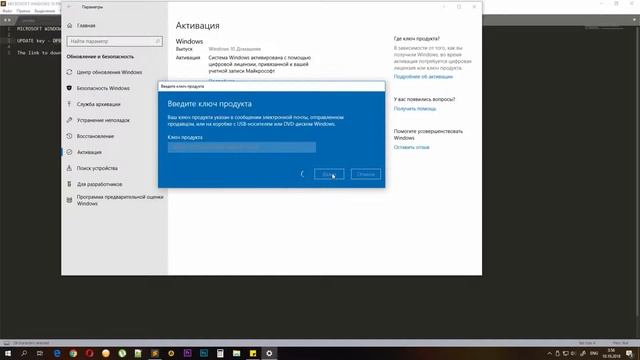
Task: Go back with the Settings back arrow
Action: pos(69,7)
